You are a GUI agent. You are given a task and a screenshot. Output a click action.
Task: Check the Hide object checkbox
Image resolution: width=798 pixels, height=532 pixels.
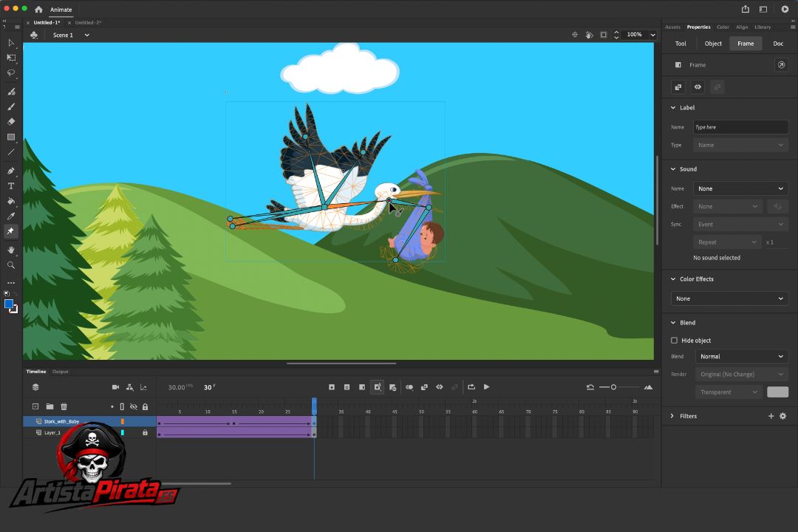click(674, 340)
